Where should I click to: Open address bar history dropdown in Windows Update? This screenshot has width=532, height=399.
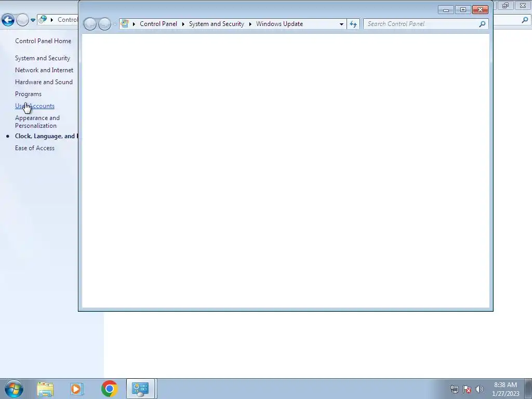pyautogui.click(x=341, y=24)
